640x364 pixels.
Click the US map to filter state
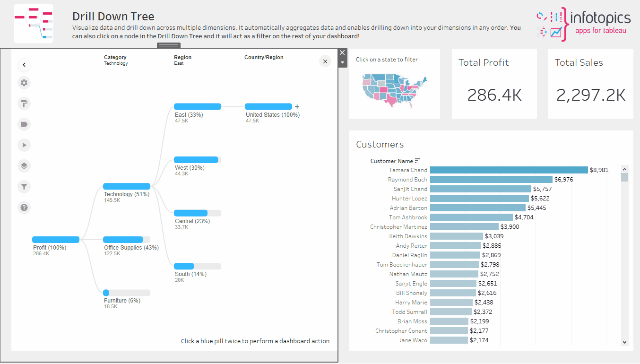point(394,88)
